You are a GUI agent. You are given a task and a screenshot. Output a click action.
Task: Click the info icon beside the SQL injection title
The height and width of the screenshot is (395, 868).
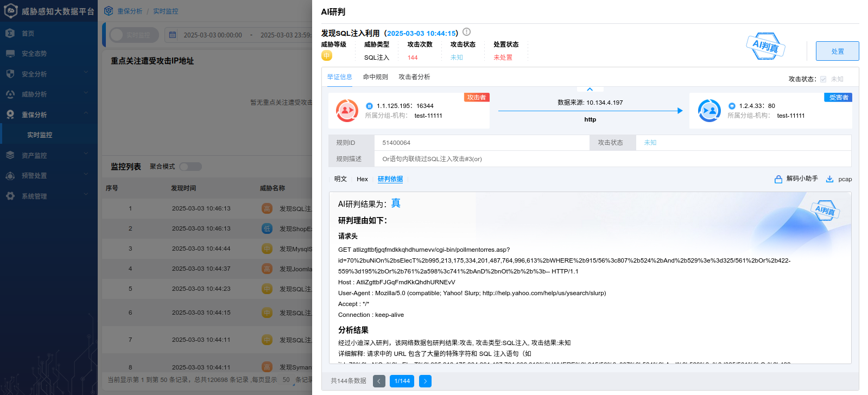466,32
